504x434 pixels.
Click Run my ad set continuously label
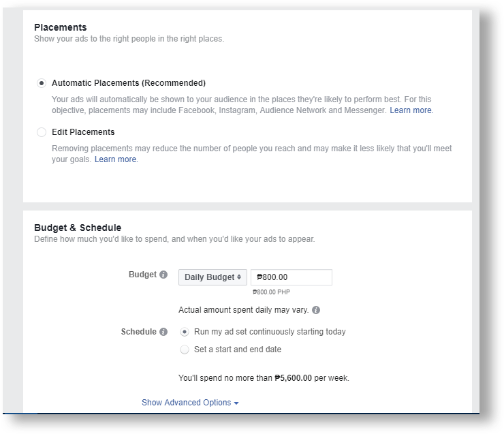[x=270, y=332]
